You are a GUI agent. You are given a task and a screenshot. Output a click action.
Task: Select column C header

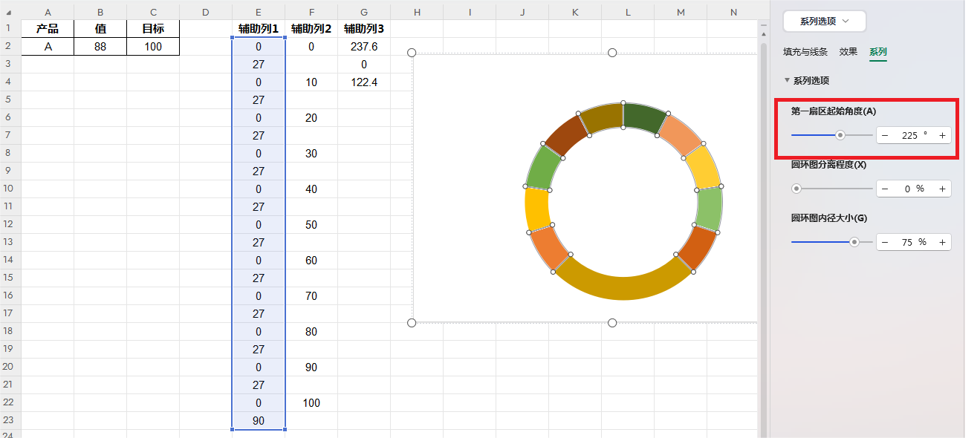pos(153,12)
